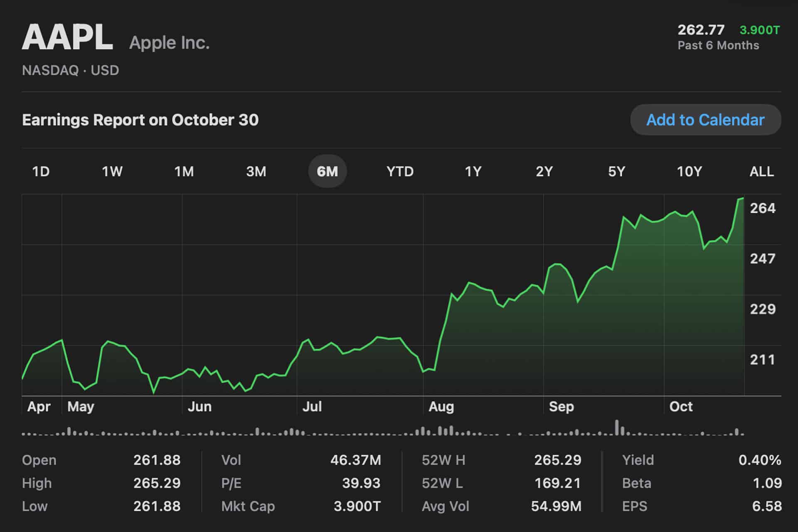Screen dimensions: 798x532
Task: Select the ALL time range tab
Action: (761, 171)
